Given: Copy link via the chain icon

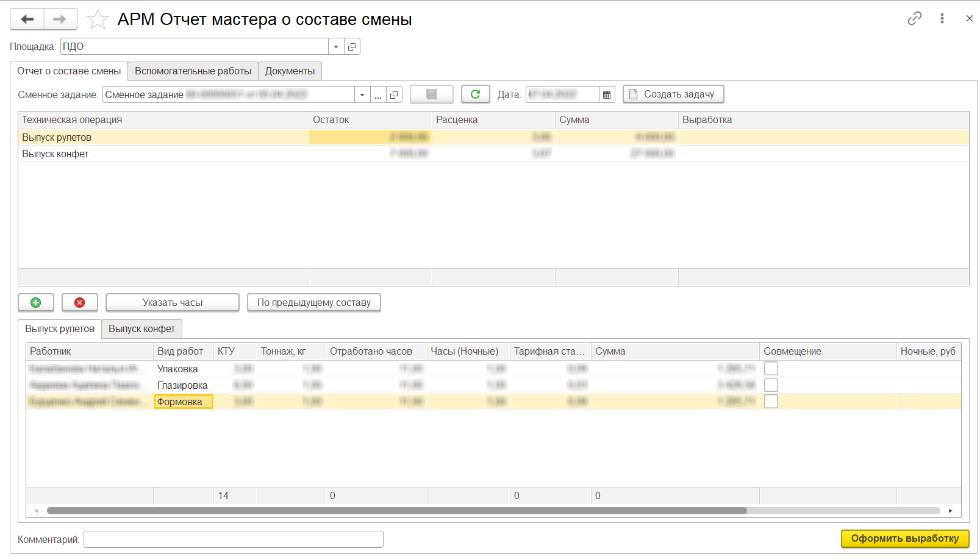Looking at the screenshot, I should tap(914, 18).
